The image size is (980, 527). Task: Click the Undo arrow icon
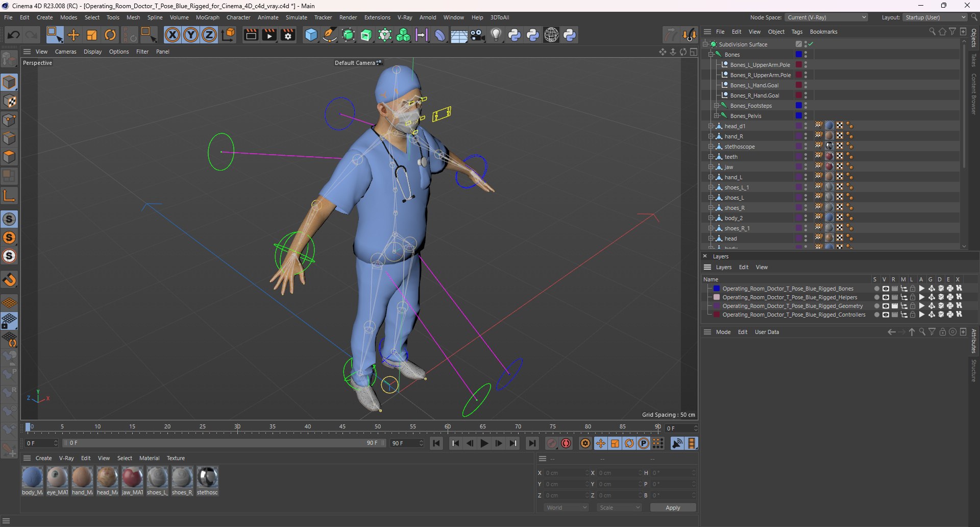(14, 35)
